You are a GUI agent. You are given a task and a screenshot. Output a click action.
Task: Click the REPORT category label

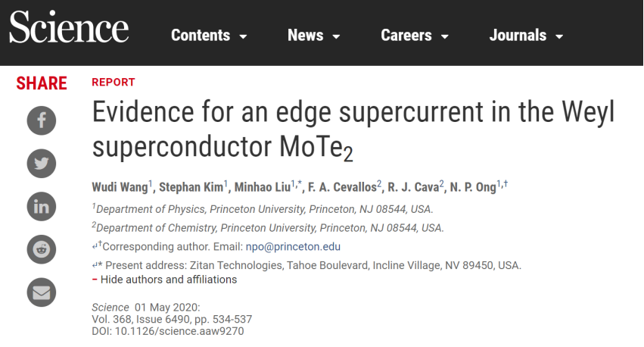114,83
